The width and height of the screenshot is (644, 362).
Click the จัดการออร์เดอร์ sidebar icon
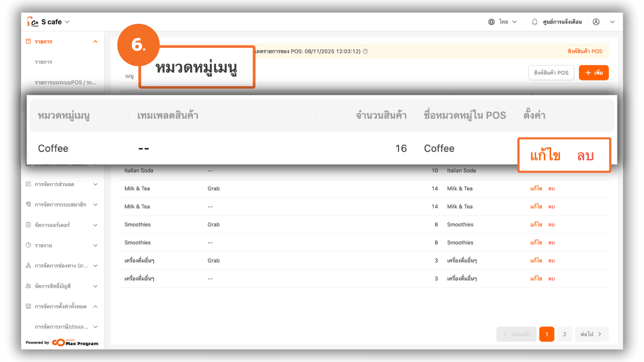click(x=29, y=225)
